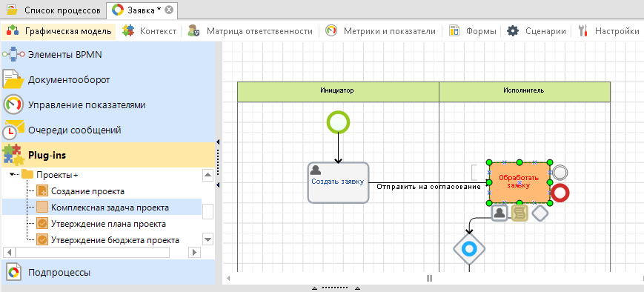Open the Список процессов tab
644x292 pixels.
click(53, 10)
